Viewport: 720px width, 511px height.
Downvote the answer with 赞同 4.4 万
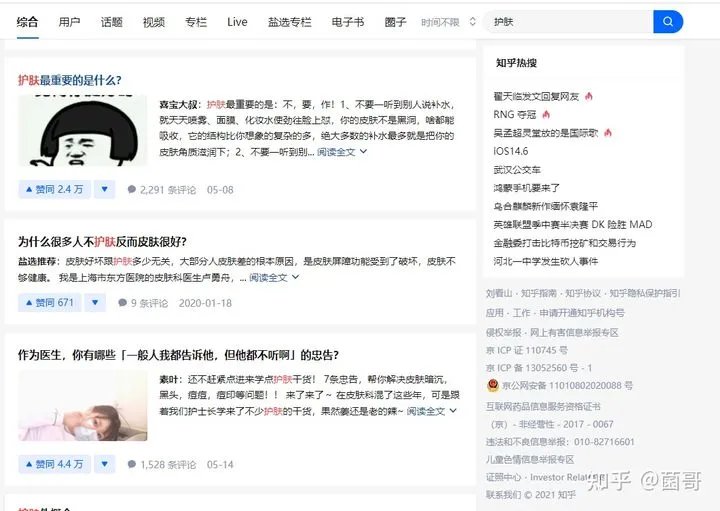click(104, 464)
